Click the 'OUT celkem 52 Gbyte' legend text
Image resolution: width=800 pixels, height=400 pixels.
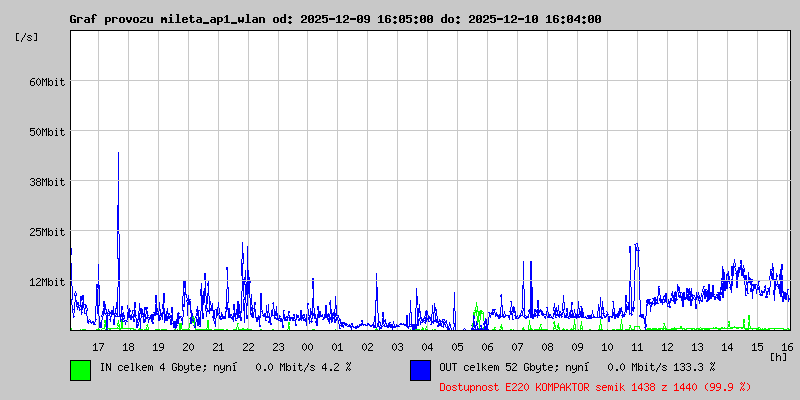pos(576,367)
